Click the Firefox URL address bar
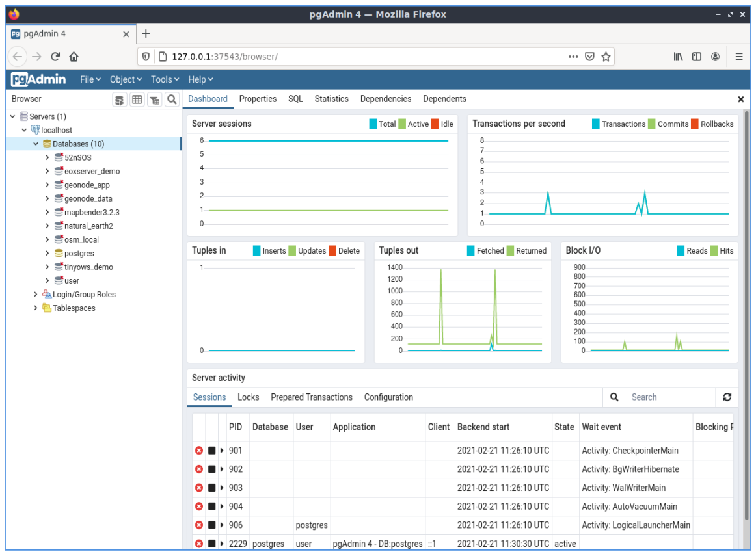The width and height of the screenshot is (756, 554). (x=366, y=57)
